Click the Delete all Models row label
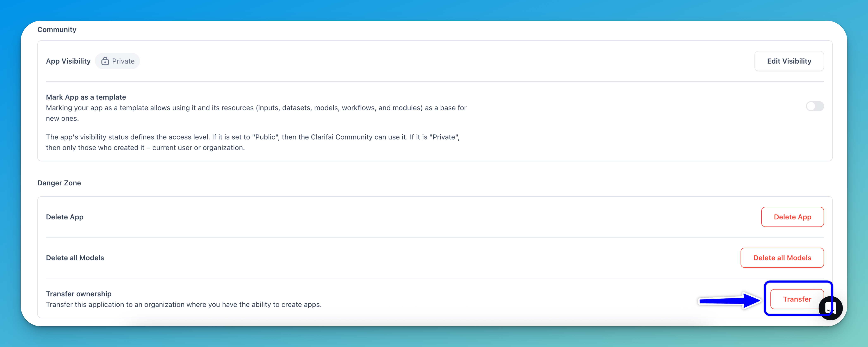 click(75, 258)
